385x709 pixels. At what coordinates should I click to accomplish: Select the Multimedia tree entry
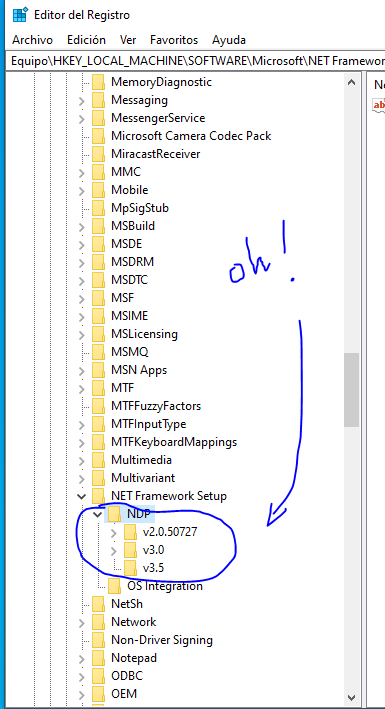pos(141,460)
